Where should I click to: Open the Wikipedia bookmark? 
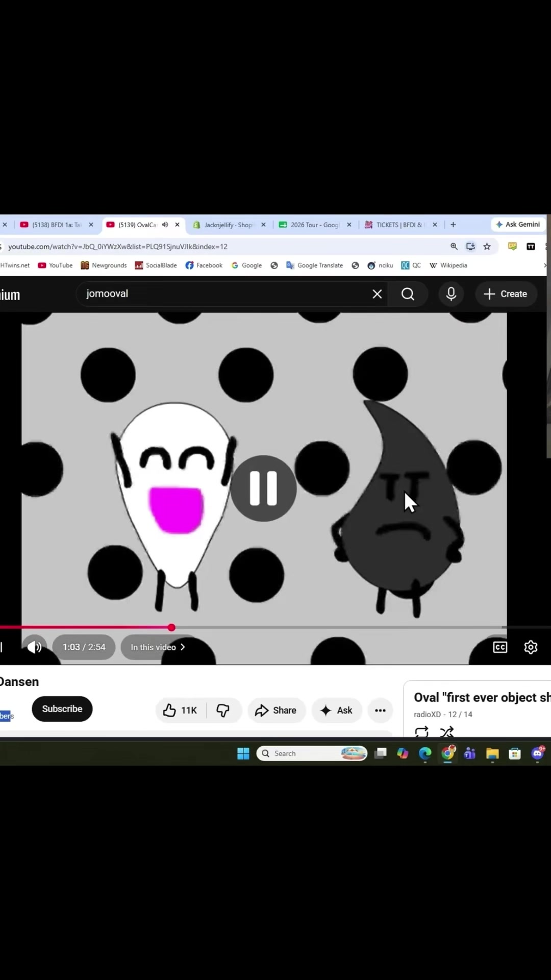pos(448,265)
